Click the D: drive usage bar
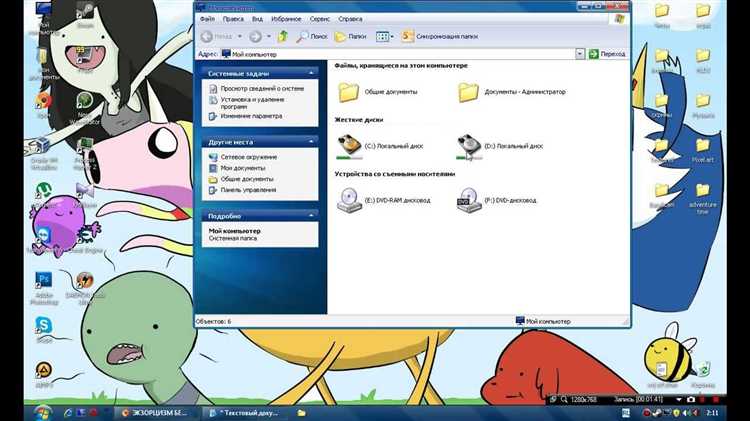Screen dimensions: 750x421 [469, 158]
